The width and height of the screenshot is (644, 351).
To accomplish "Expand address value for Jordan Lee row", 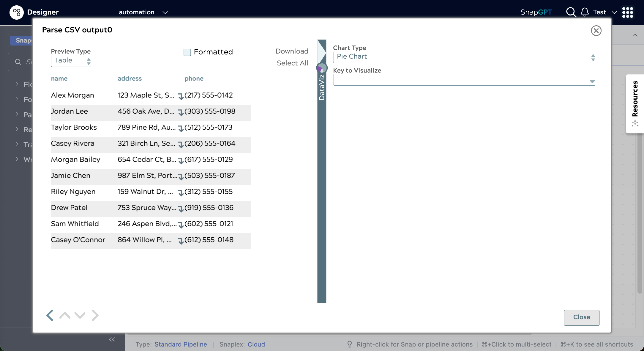I will tap(181, 112).
